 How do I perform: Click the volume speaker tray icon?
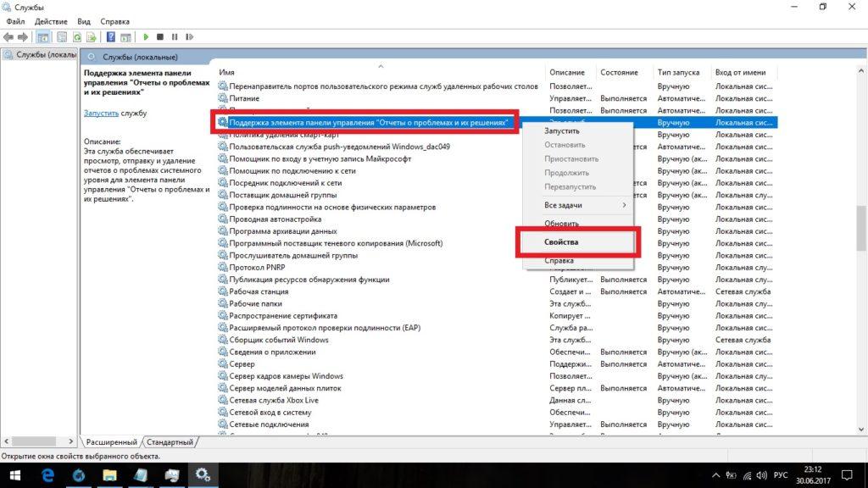[x=762, y=475]
